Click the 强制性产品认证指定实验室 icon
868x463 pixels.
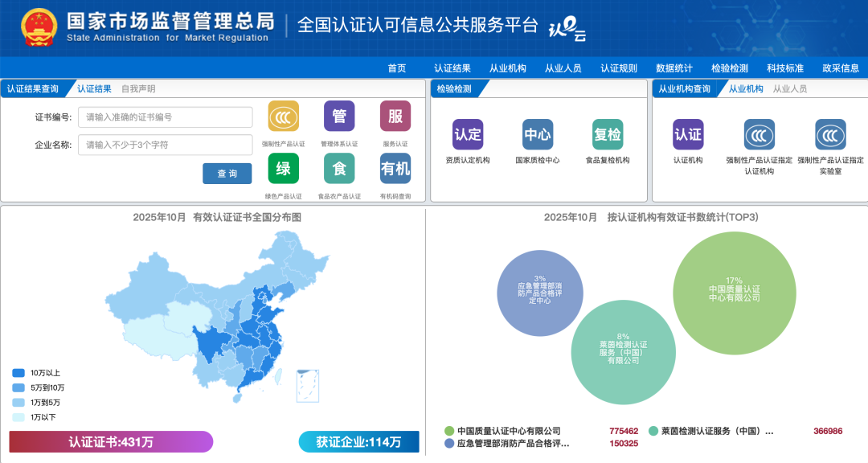click(x=829, y=135)
